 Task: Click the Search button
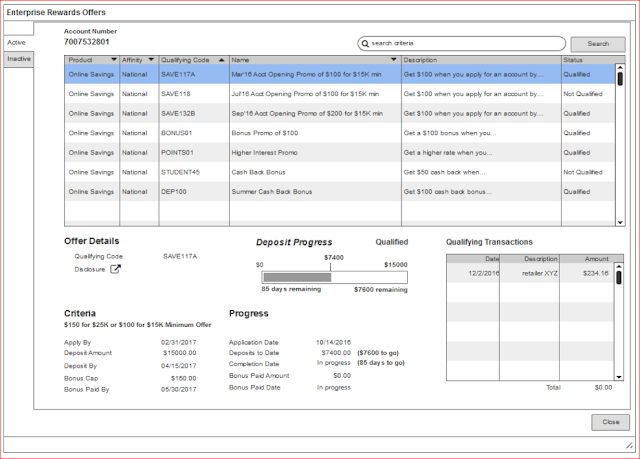pyautogui.click(x=598, y=44)
